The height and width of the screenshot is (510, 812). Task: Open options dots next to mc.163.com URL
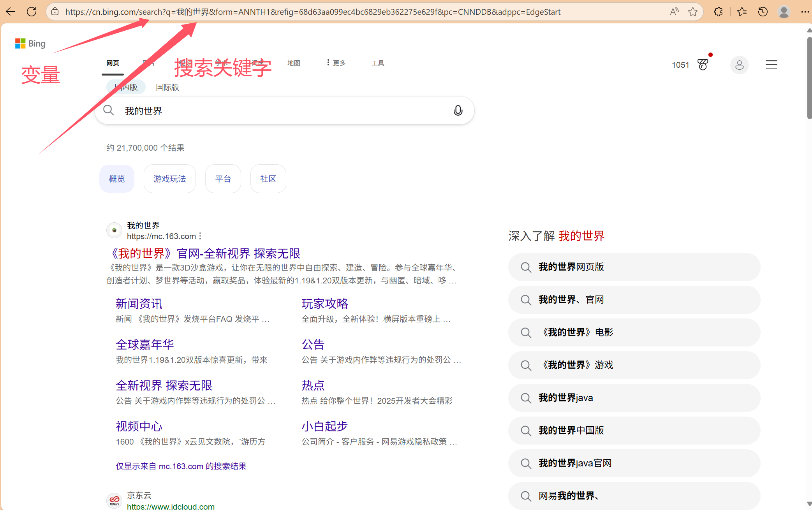pyautogui.click(x=200, y=236)
